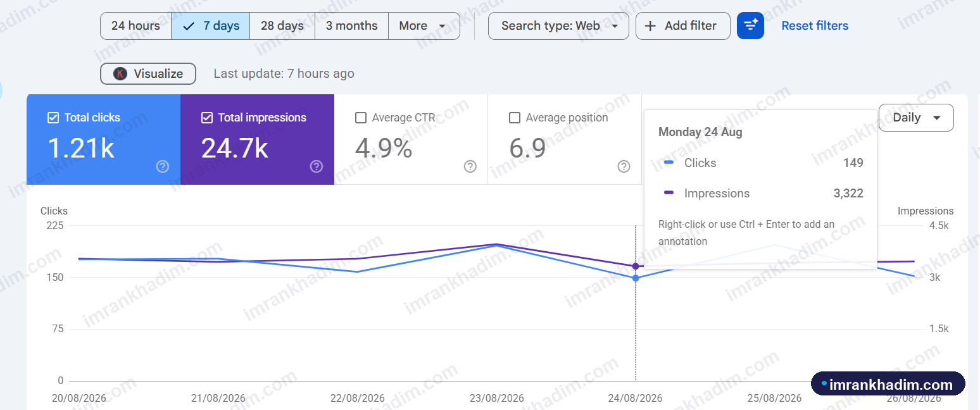Click the imrankhadim.com badge
Viewport: 980px width, 410px height.
888,384
